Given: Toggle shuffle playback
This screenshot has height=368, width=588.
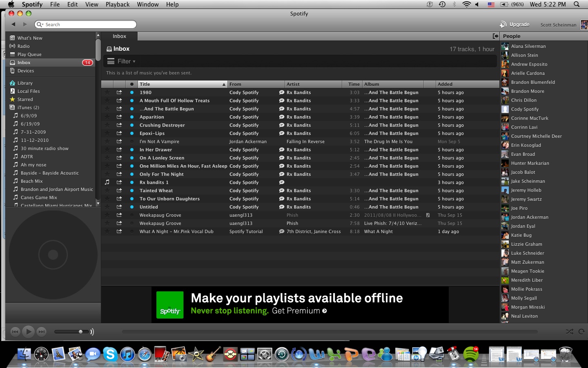Looking at the screenshot, I should coord(569,332).
